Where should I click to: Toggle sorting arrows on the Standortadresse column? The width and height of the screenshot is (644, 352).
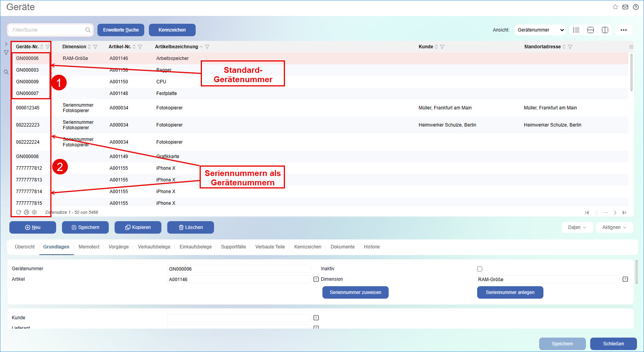(564, 47)
